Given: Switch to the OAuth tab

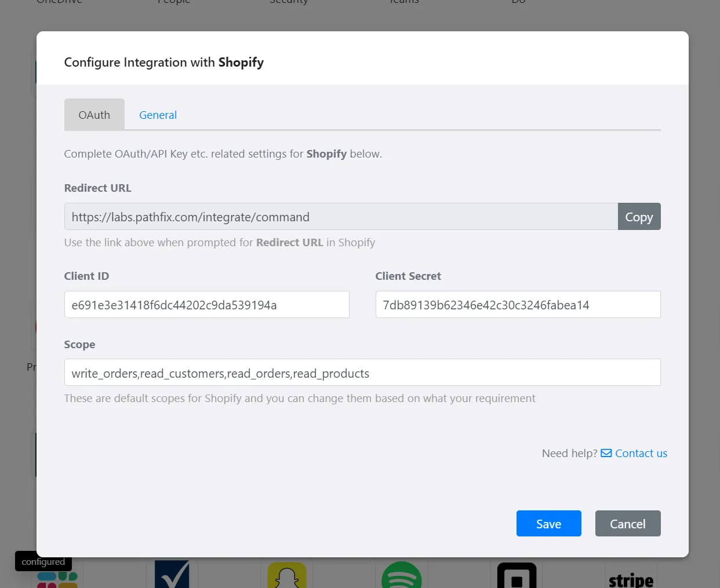Looking at the screenshot, I should coord(94,115).
